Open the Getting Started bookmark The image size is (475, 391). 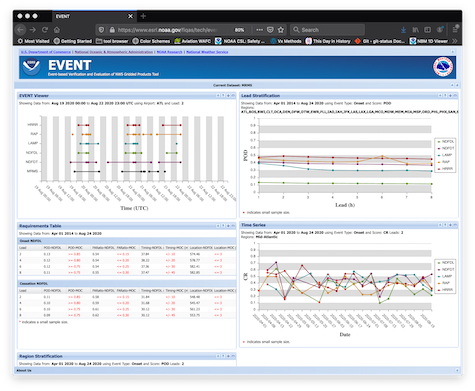(x=73, y=41)
